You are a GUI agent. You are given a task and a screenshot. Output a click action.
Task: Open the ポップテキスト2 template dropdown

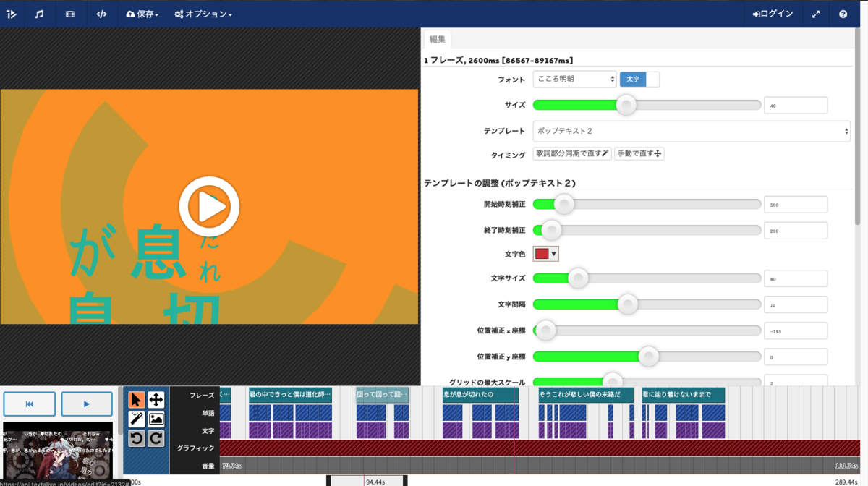(x=692, y=131)
